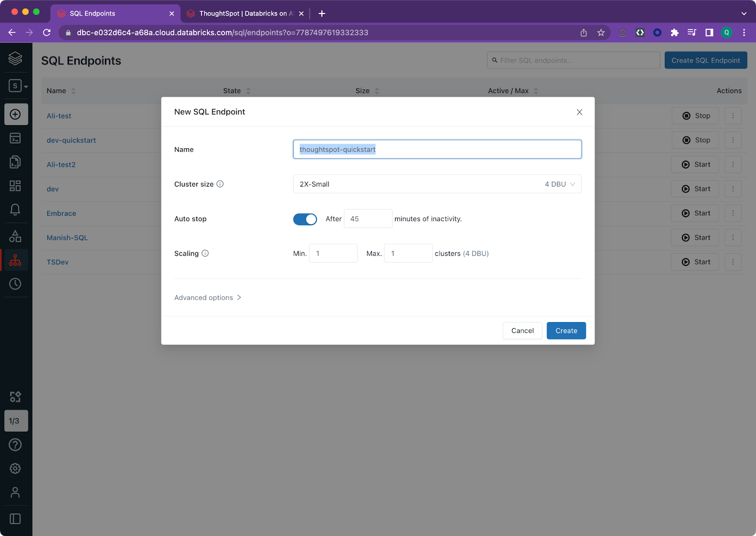This screenshot has width=756, height=536.
Task: Click the endpoint Name input field
Action: [437, 149]
